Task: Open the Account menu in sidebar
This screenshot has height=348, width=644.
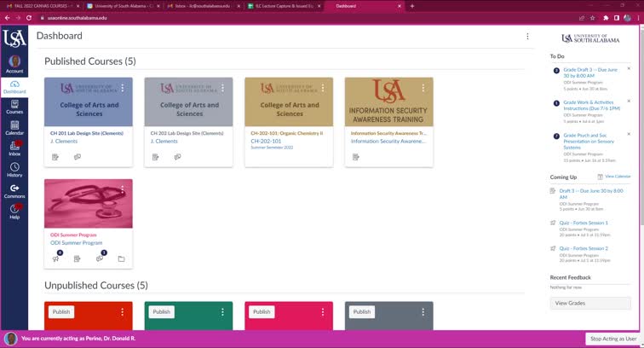Action: (x=14, y=65)
